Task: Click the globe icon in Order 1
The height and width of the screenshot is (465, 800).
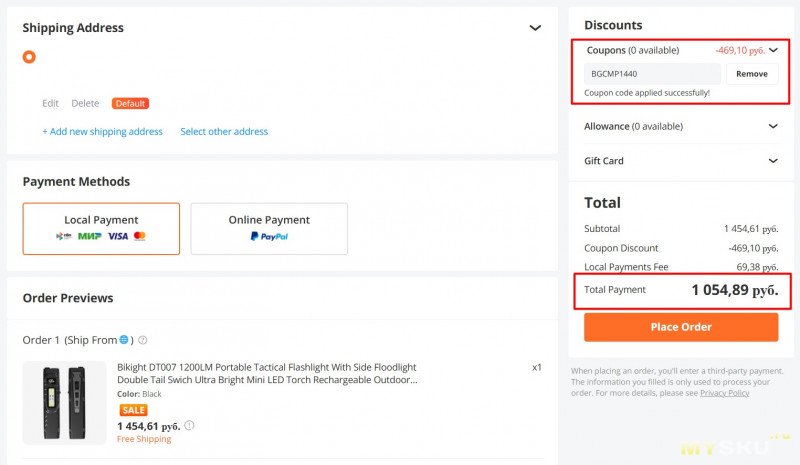Action: tap(124, 340)
